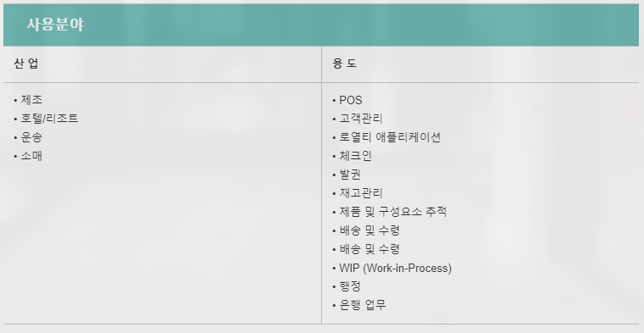Select the 소매 entry
Screen dimensions: 644x333
[x=31, y=156]
